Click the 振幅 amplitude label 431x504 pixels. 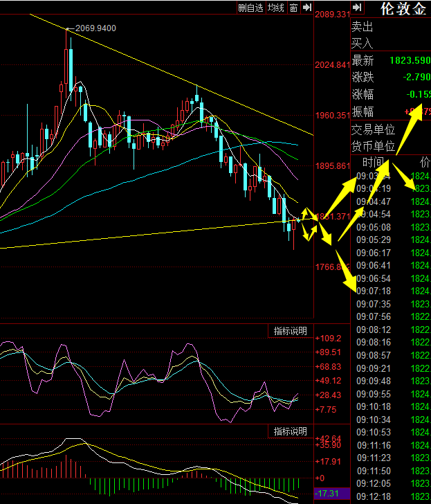tap(363, 112)
